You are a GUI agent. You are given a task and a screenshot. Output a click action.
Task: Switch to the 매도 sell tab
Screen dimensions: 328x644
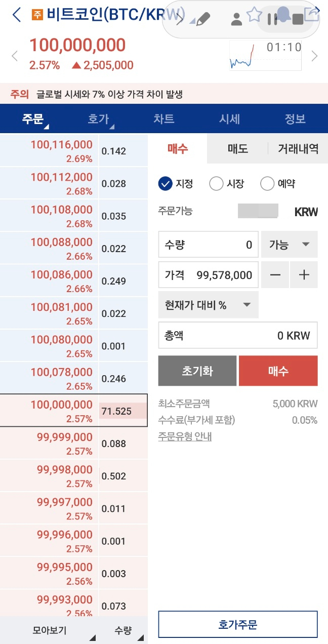pyautogui.click(x=237, y=148)
